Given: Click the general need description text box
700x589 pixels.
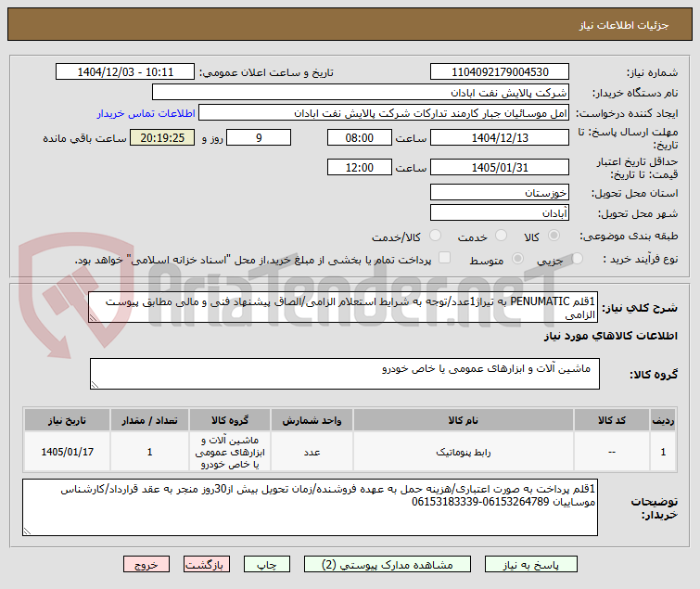Looking at the screenshot, I should (343, 308).
